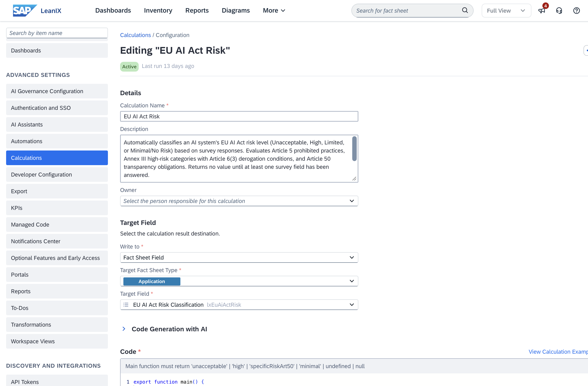Open the Reports top menu
This screenshot has height=386, width=588.
[197, 10]
